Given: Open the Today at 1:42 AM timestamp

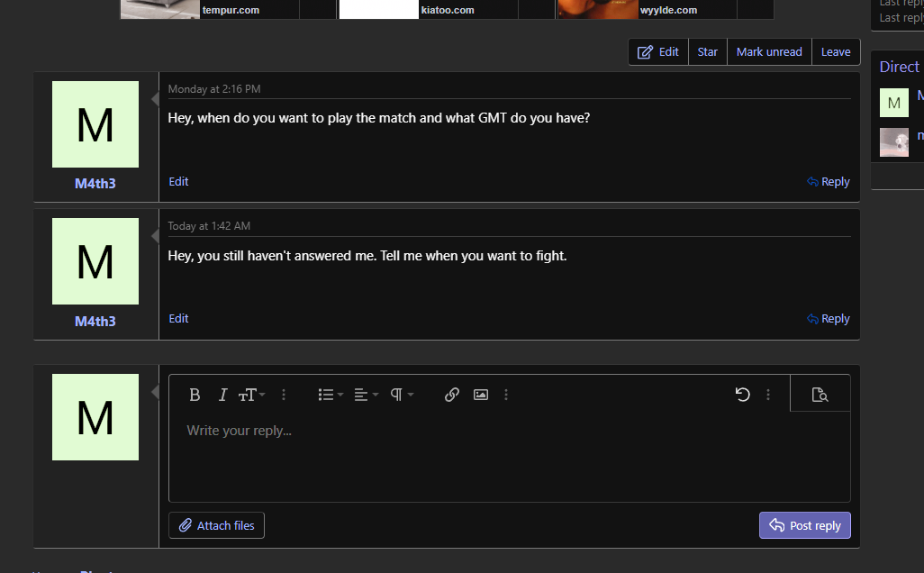Looking at the screenshot, I should tap(209, 226).
